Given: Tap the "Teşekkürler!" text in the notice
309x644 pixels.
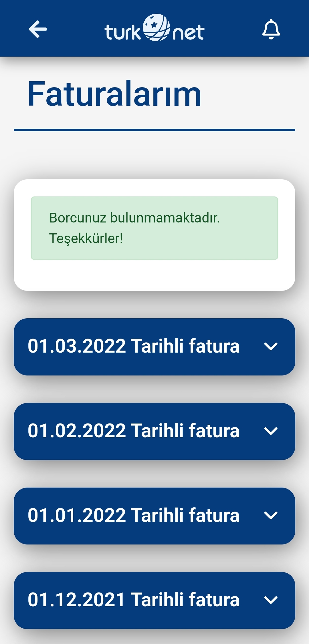Looking at the screenshot, I should (86, 239).
